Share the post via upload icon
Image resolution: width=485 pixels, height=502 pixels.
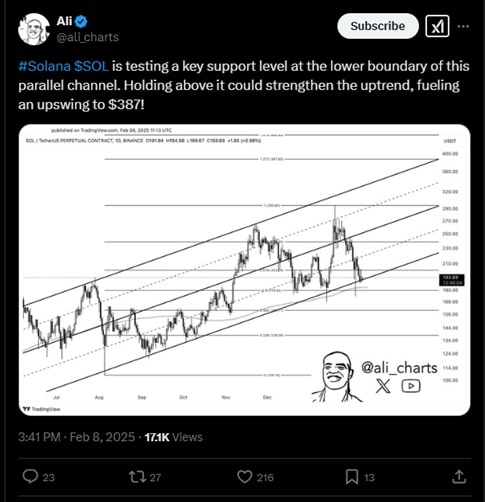click(x=459, y=477)
